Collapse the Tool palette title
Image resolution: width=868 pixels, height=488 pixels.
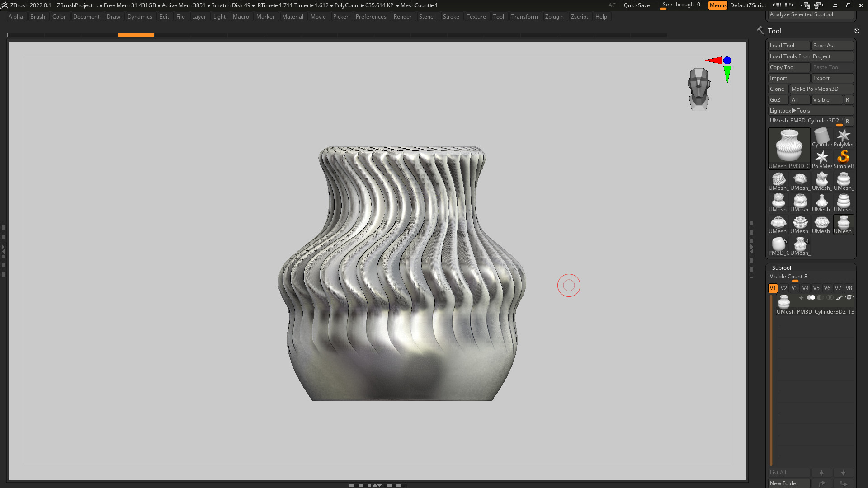(x=774, y=31)
